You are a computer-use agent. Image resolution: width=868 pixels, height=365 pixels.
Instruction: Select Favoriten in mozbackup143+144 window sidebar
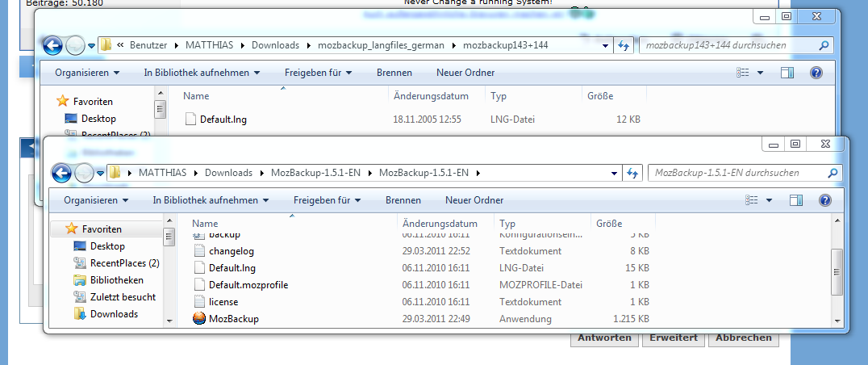tap(93, 102)
